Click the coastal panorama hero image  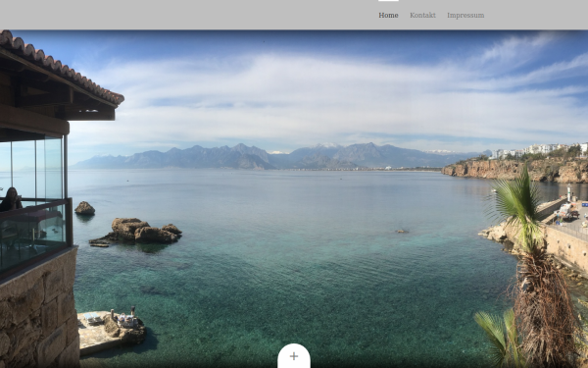(294, 199)
